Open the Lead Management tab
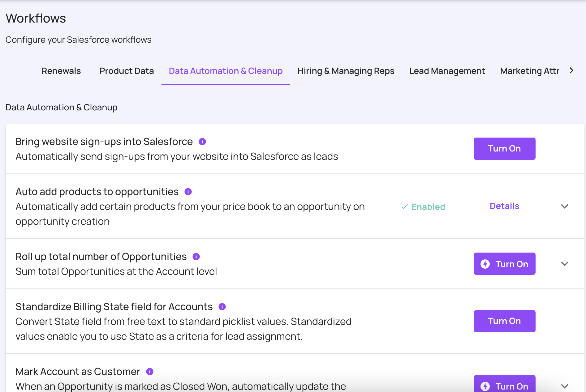Screen dimensions: 586x392 pos(447,71)
